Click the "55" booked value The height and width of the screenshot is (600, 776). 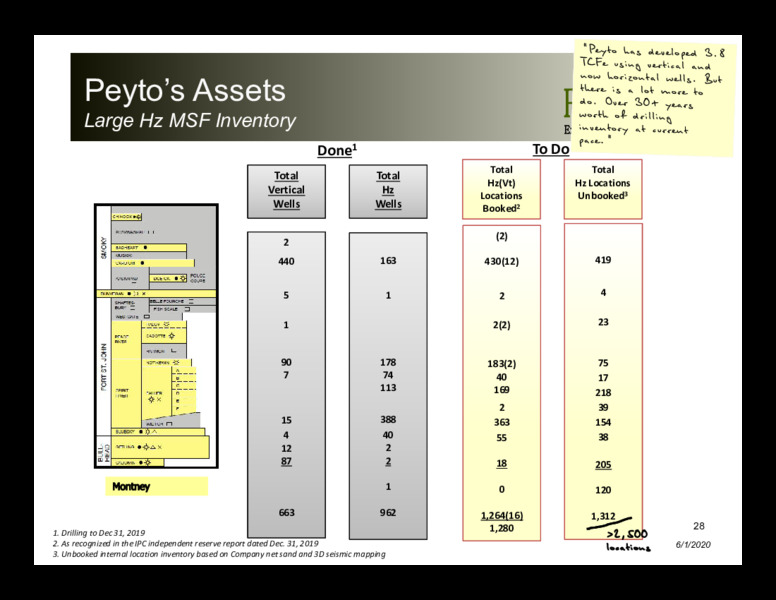click(x=501, y=438)
